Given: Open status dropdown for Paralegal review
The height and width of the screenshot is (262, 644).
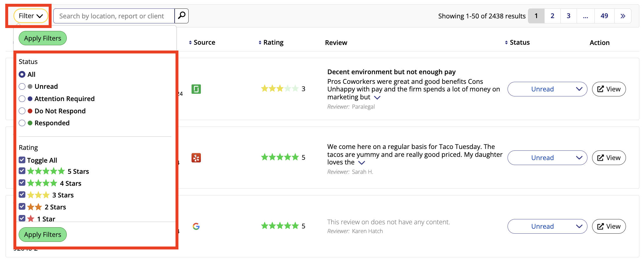Looking at the screenshot, I should [x=547, y=89].
